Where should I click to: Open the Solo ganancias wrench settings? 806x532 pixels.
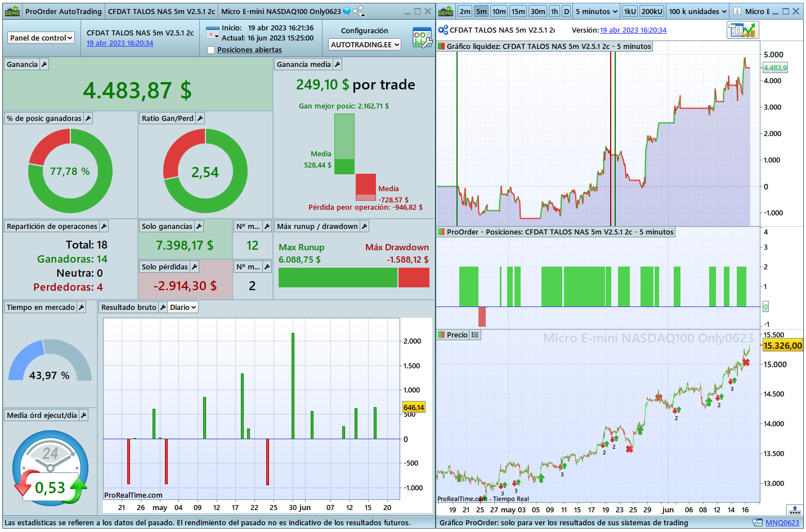pos(199,227)
